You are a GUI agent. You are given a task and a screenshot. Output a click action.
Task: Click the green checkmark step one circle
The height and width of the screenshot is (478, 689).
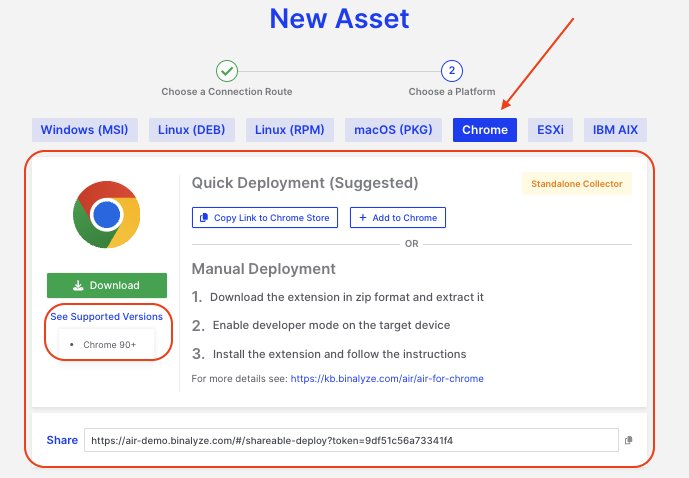coord(227,71)
